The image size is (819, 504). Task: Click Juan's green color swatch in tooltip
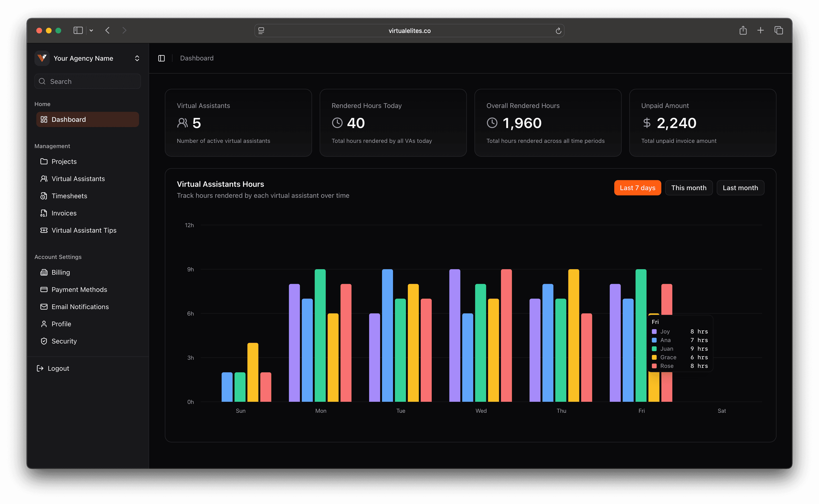coord(654,349)
